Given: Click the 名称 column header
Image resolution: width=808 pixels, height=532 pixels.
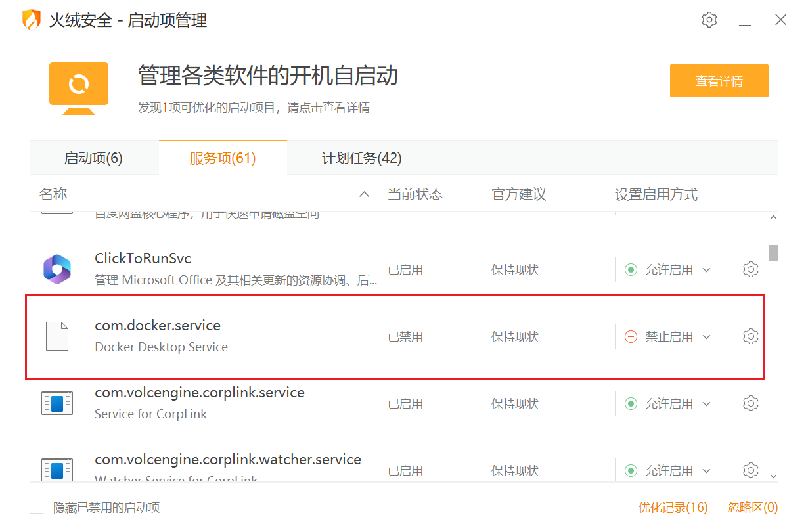Looking at the screenshot, I should pos(53,194).
